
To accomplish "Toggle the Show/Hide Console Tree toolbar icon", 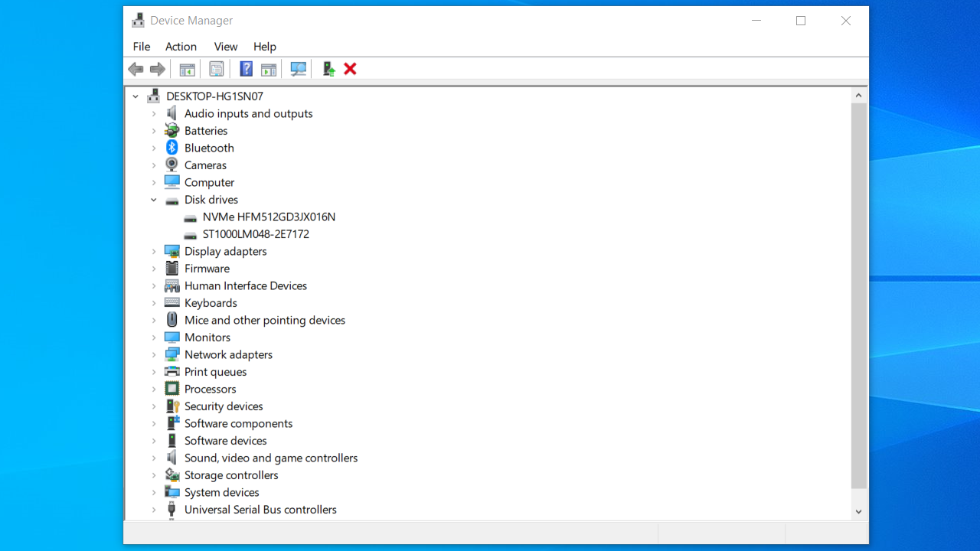I will 187,70.
